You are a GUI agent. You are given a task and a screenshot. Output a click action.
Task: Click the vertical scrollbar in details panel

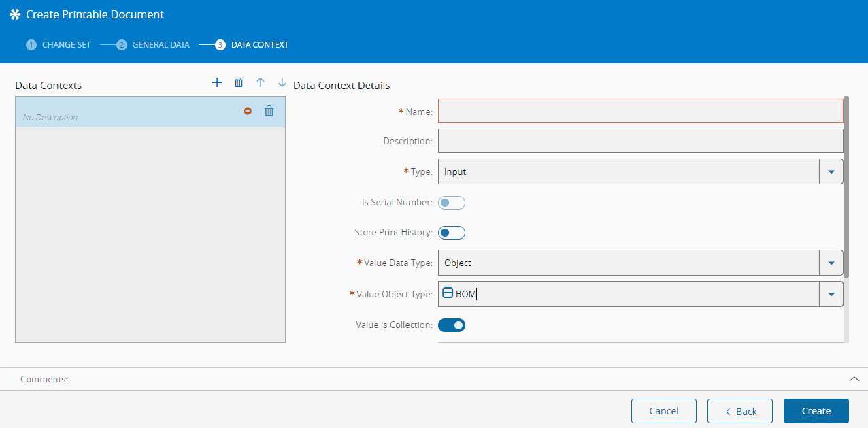click(x=846, y=187)
